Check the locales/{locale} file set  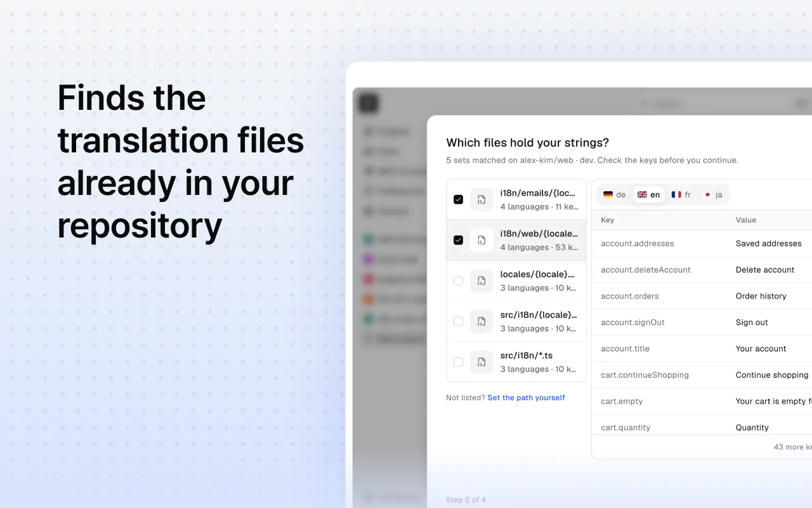coord(458,281)
